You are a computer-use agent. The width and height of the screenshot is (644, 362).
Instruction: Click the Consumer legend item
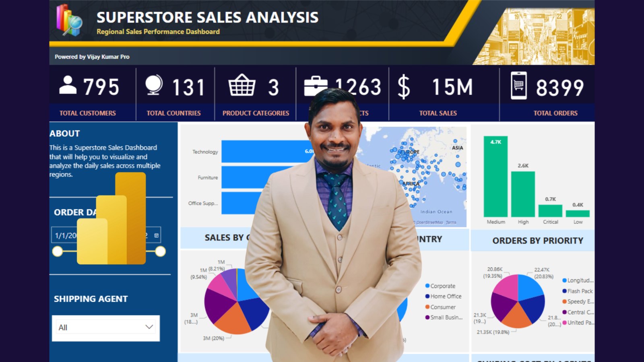(x=440, y=307)
